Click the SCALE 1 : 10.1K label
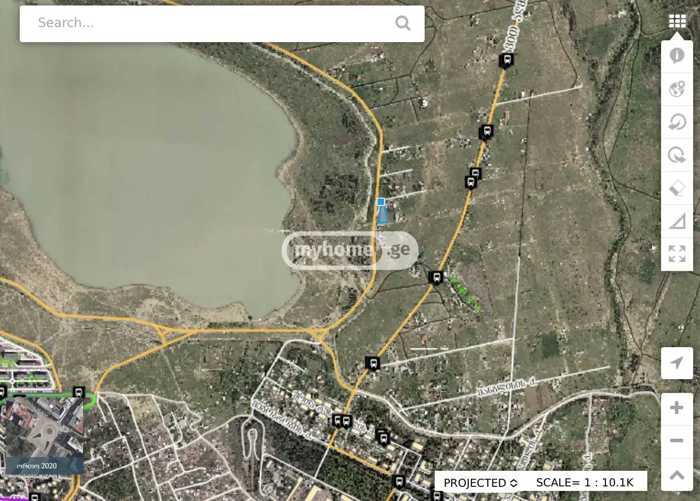The width and height of the screenshot is (700, 501). [x=584, y=482]
